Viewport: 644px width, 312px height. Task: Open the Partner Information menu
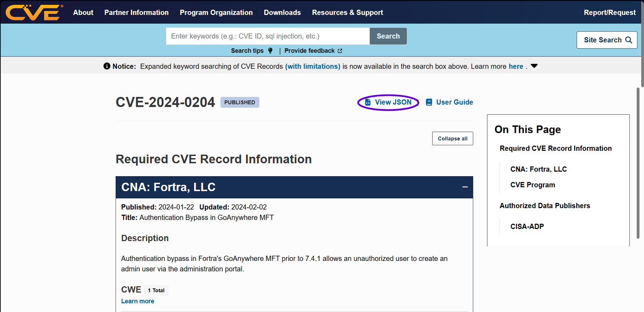point(136,13)
